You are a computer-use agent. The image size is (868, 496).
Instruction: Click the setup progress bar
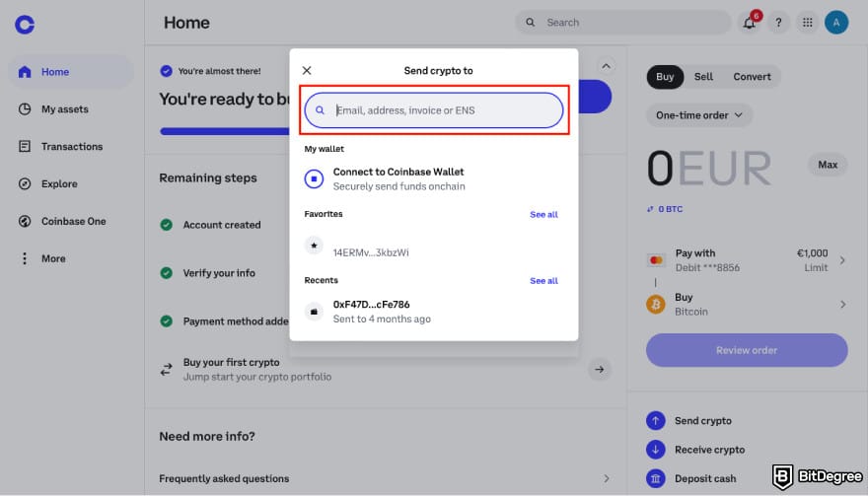225,132
